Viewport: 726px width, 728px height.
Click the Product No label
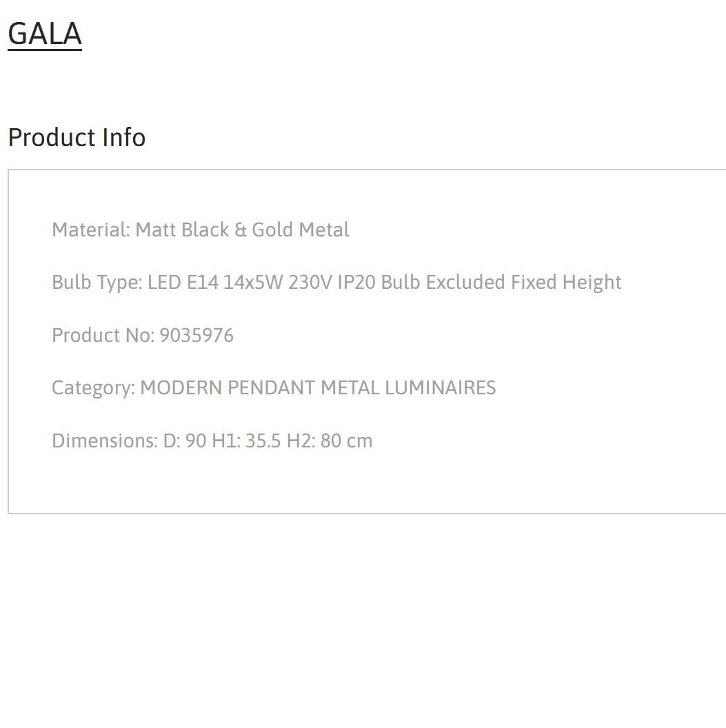click(103, 335)
